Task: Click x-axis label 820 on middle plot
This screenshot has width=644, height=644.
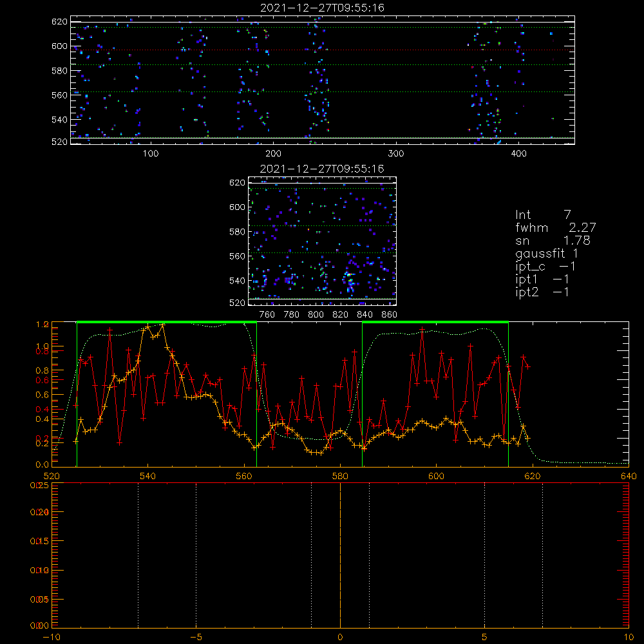Action: point(341,315)
